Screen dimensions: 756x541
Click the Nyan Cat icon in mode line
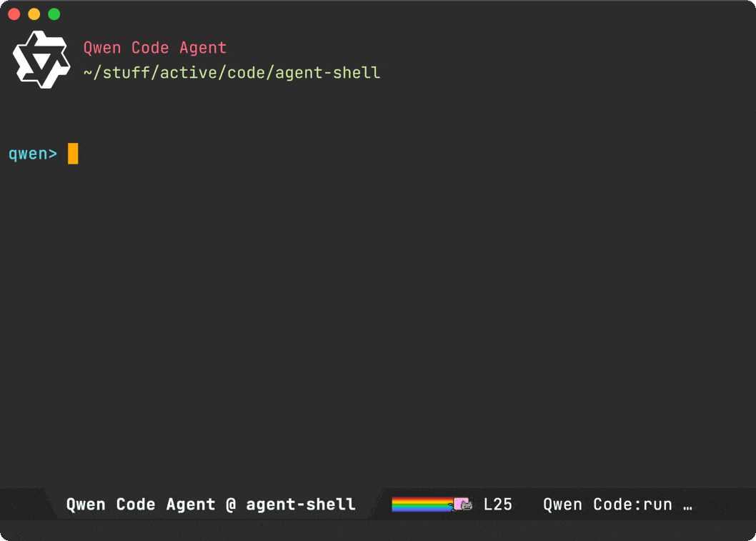pyautogui.click(x=463, y=505)
